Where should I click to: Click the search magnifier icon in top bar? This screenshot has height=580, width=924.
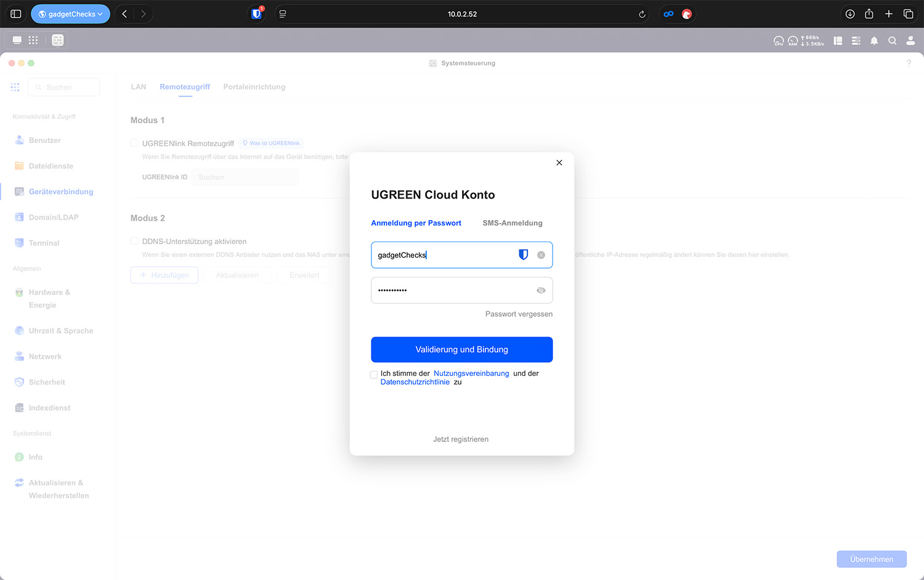tap(892, 41)
